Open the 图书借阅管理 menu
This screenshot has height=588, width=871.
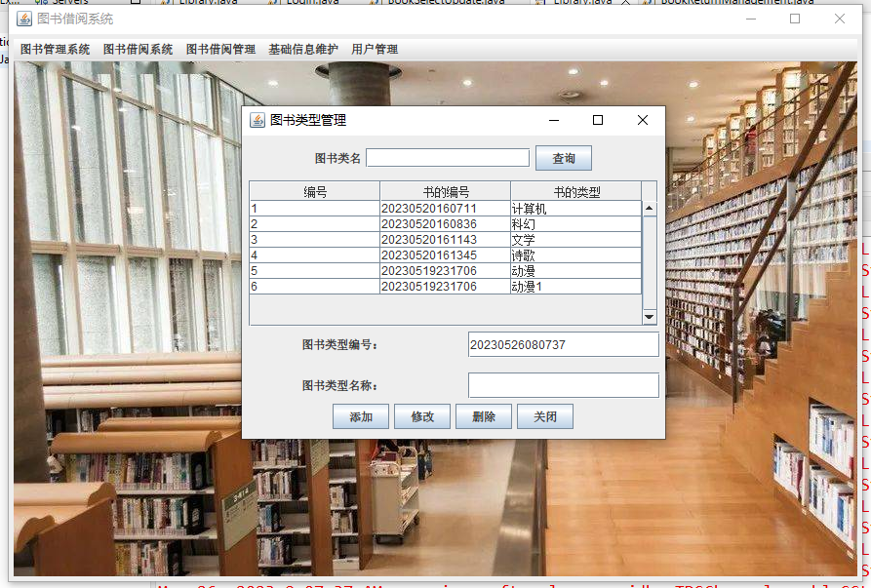220,50
